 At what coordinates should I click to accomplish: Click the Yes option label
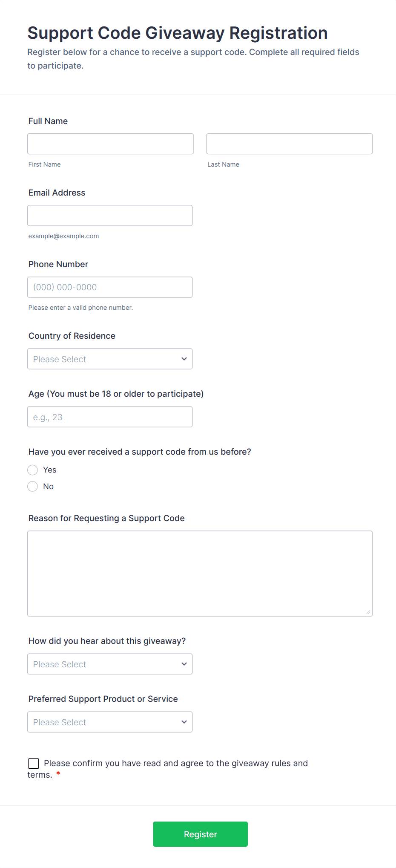pyautogui.click(x=50, y=470)
